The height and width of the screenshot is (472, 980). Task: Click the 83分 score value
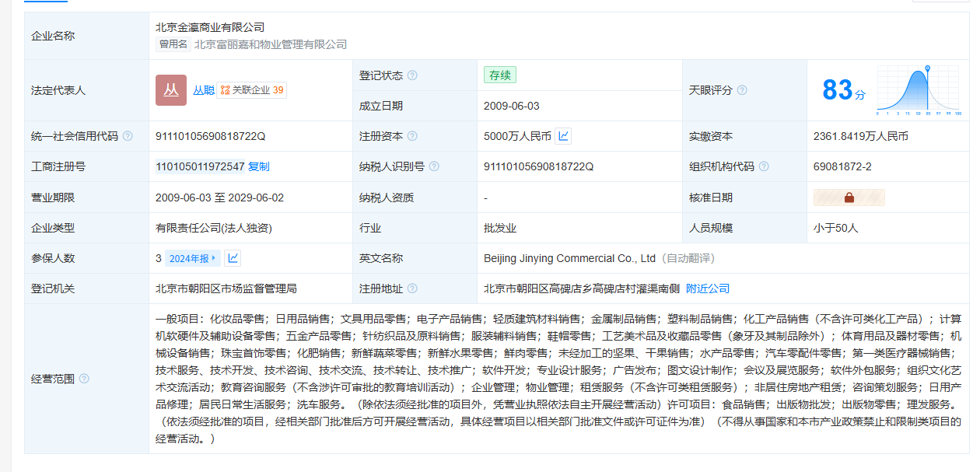point(844,90)
